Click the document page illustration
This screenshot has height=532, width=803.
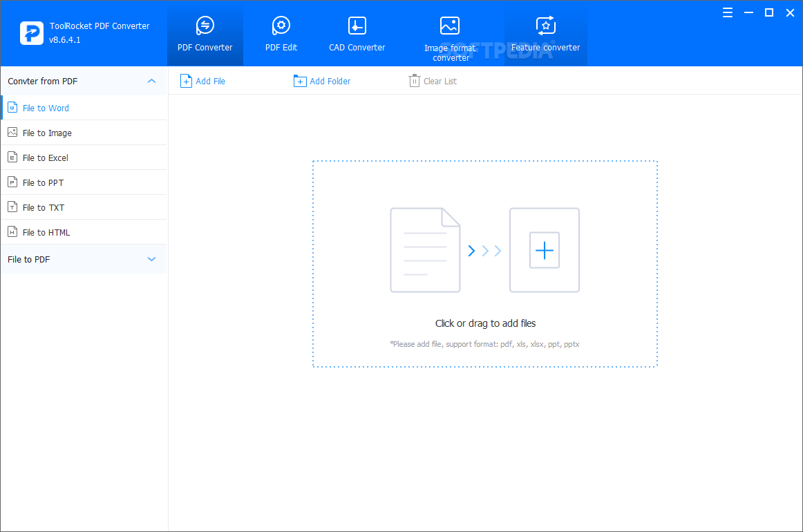(x=425, y=250)
